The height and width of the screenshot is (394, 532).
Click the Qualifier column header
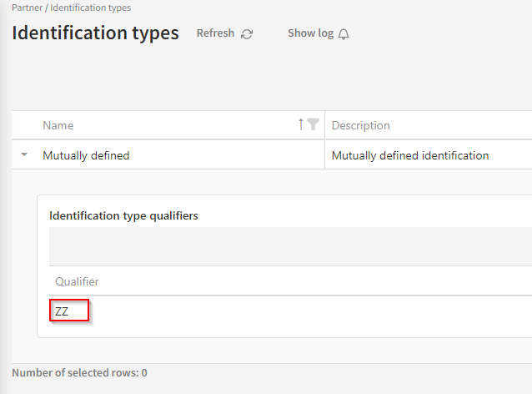coord(77,281)
